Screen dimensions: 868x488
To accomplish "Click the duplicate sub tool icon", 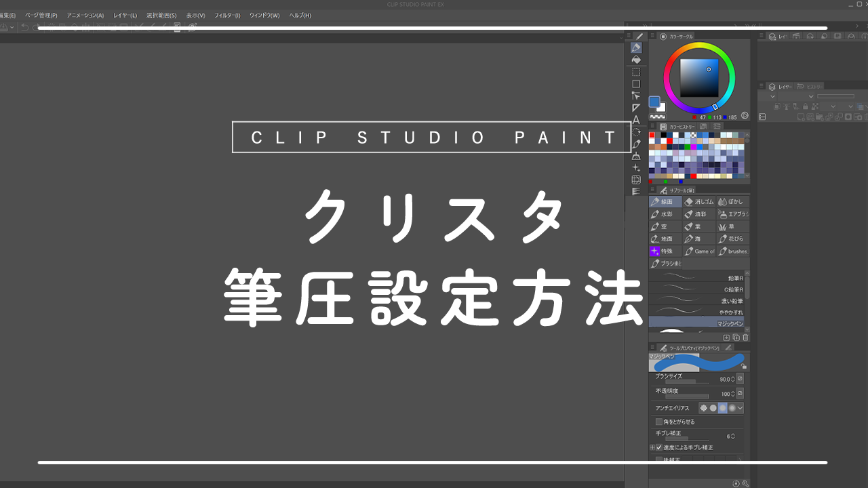I will [x=736, y=338].
